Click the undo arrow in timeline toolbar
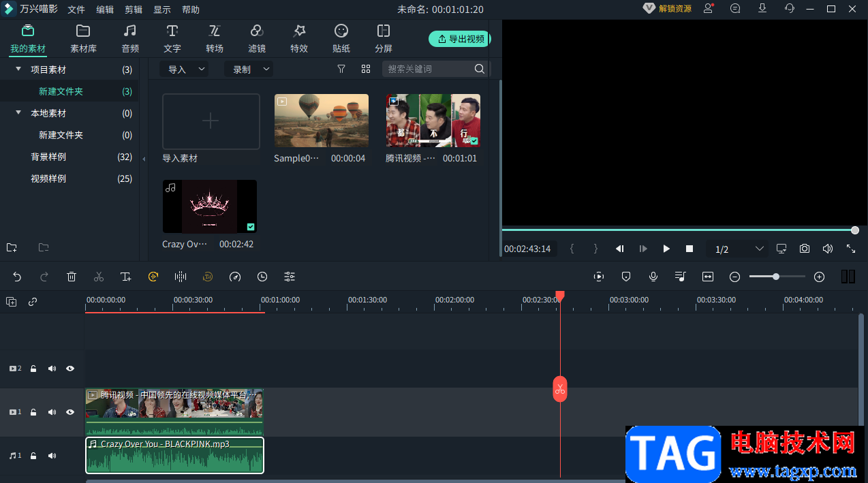Screen dimensions: 868x483 click(x=17, y=277)
